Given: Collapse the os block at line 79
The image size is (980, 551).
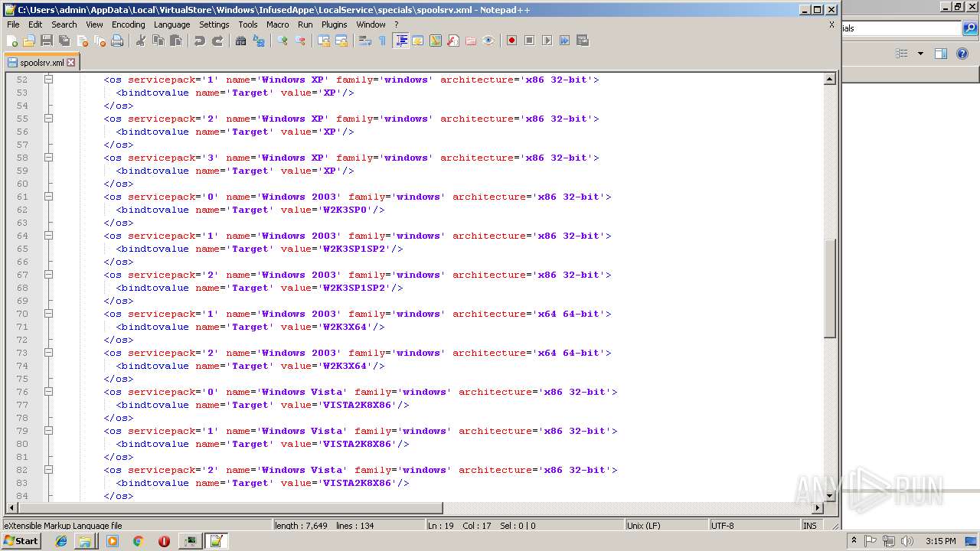Looking at the screenshot, I should coord(48,431).
